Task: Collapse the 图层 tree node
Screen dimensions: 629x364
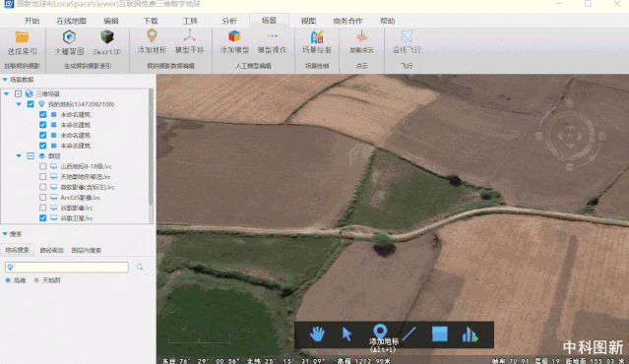Action: click(19, 156)
